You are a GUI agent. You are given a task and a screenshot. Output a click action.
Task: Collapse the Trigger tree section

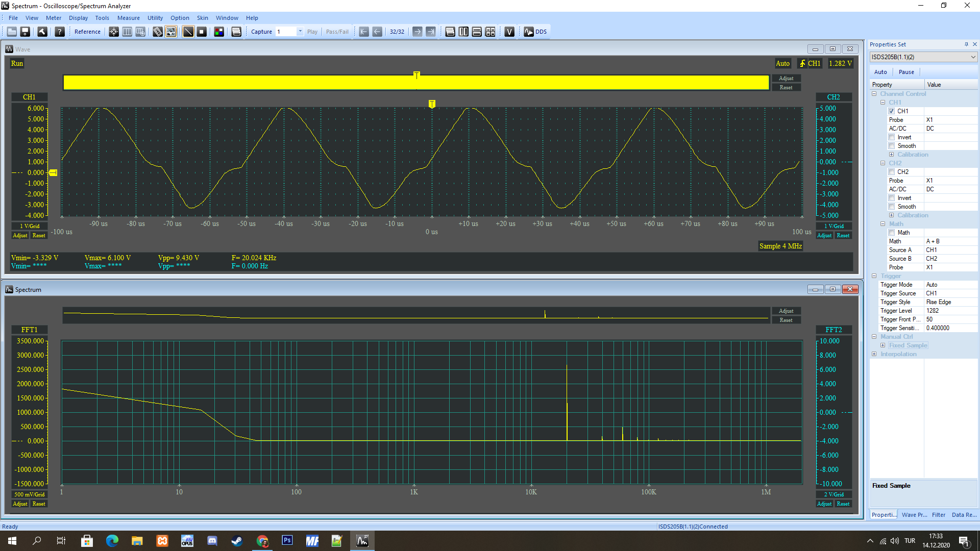pos(874,276)
